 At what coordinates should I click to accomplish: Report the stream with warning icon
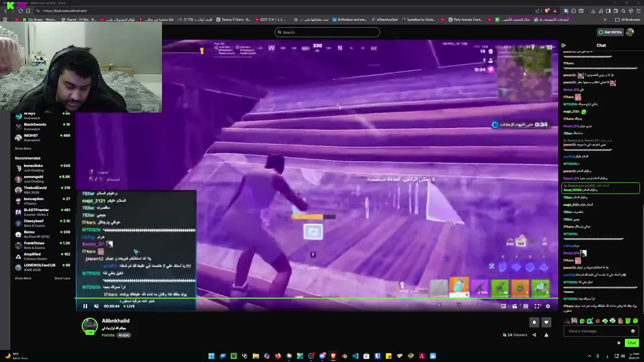[x=546, y=335]
